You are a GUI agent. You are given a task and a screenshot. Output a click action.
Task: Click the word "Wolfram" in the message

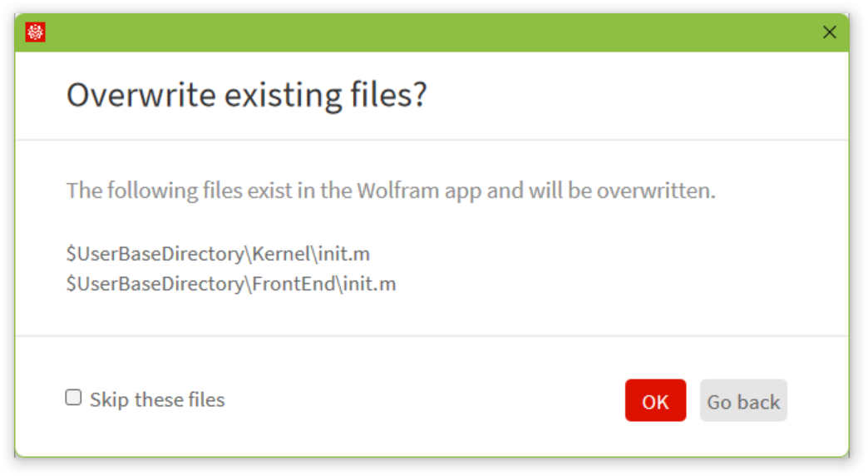tap(395, 191)
